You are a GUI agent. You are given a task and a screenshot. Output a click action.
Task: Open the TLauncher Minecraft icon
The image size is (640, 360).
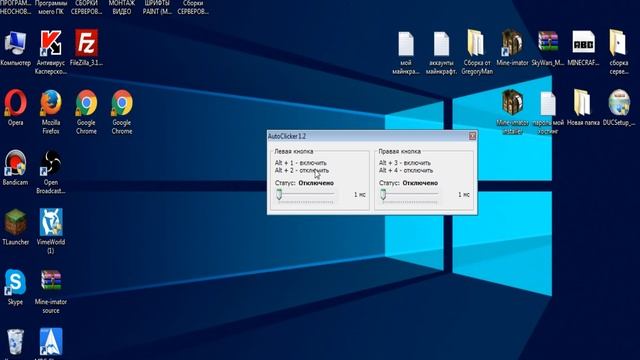coord(16,222)
